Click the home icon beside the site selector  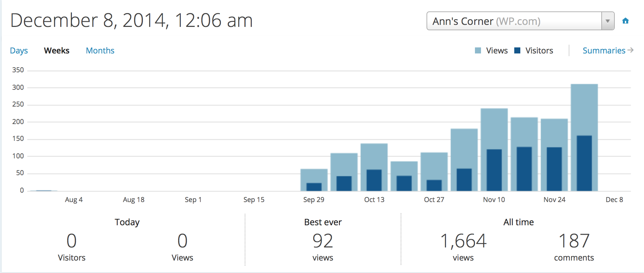click(x=625, y=21)
